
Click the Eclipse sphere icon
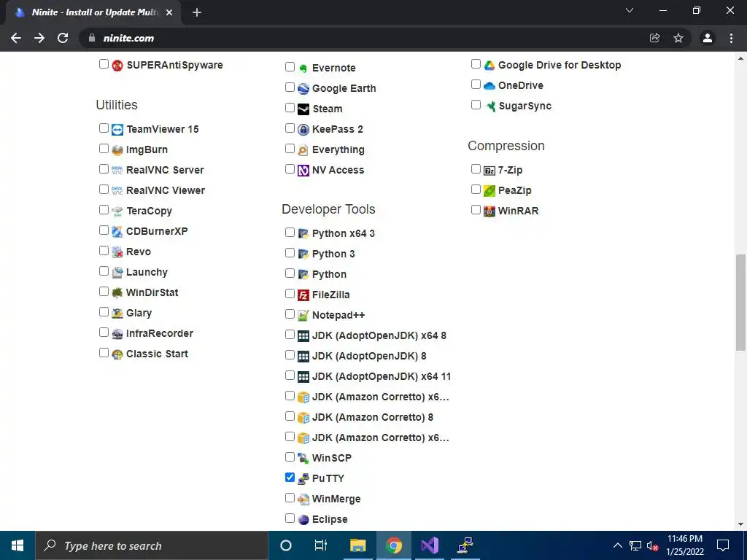coord(303,519)
